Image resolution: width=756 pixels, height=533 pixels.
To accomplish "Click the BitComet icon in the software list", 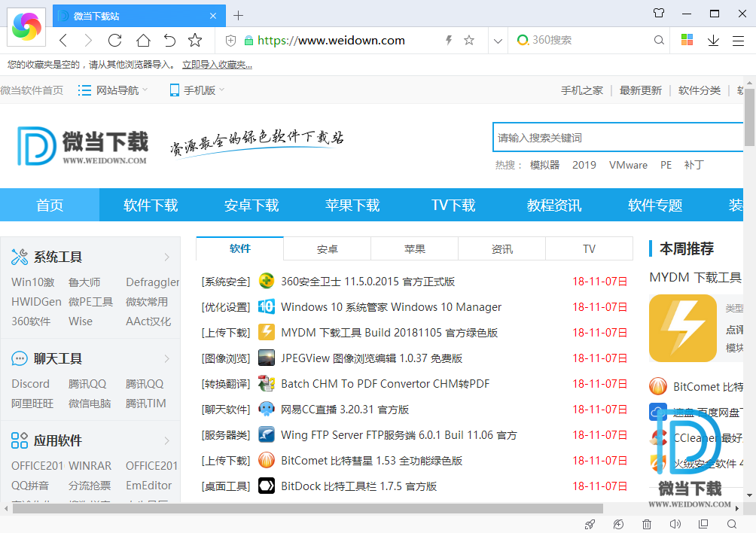I will coord(266,460).
